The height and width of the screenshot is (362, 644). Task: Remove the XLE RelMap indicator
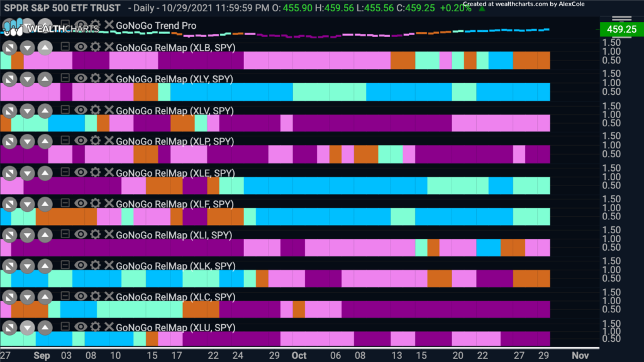(x=109, y=172)
